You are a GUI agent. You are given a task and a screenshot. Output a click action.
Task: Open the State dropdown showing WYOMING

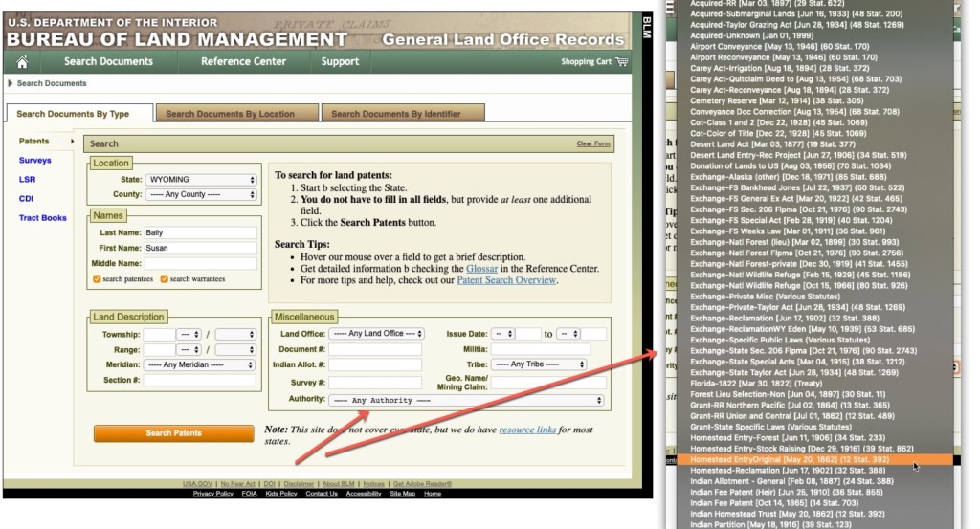coord(200,180)
